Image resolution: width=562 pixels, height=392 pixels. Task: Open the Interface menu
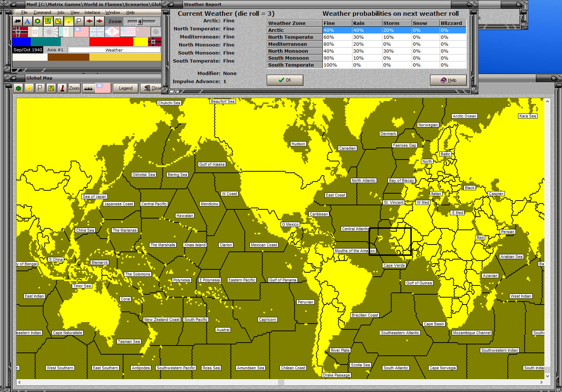(x=92, y=12)
